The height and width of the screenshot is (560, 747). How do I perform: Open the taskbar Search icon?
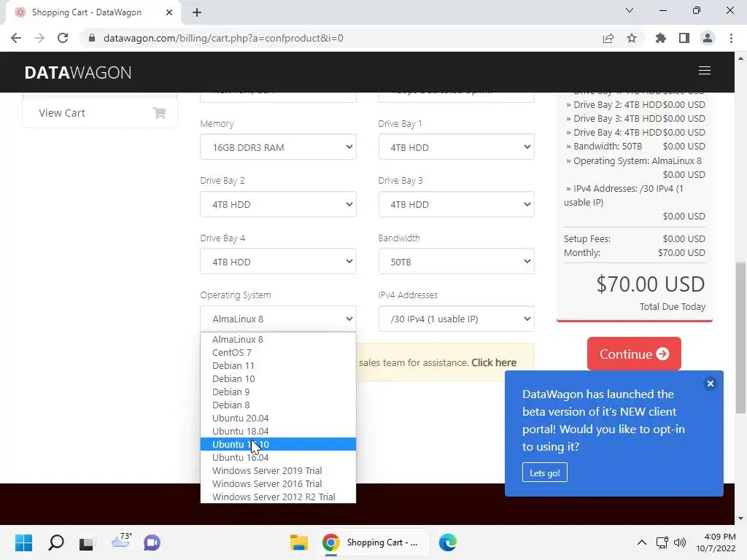coord(55,542)
